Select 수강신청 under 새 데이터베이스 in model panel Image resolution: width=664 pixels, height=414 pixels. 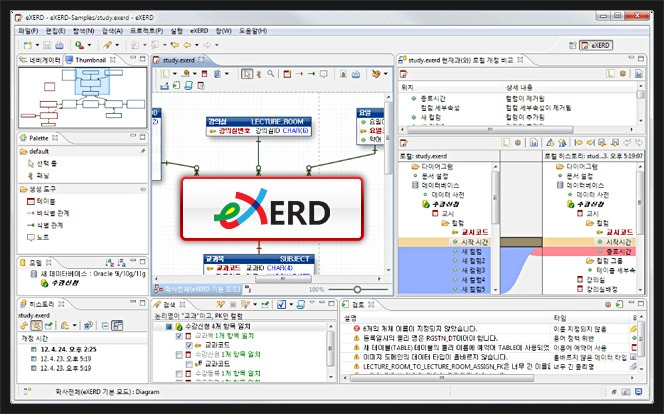(64, 283)
